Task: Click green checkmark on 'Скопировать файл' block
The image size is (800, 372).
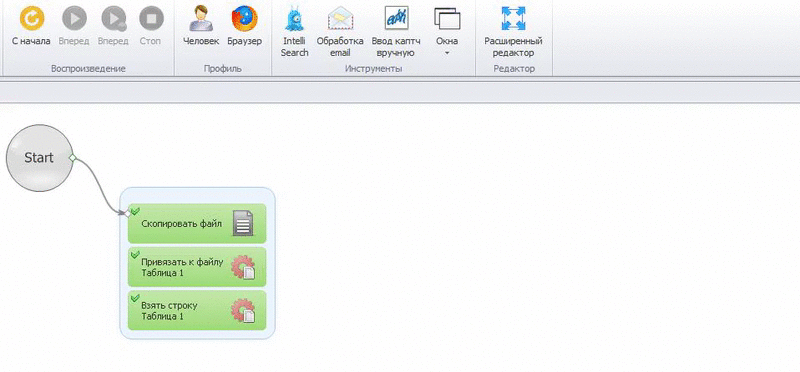Action: [x=135, y=210]
